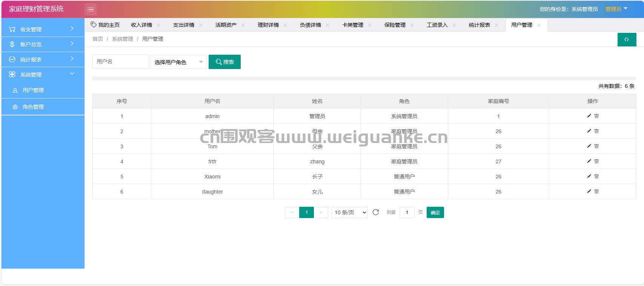Click the chart icon for 统计报表

(x=12, y=59)
